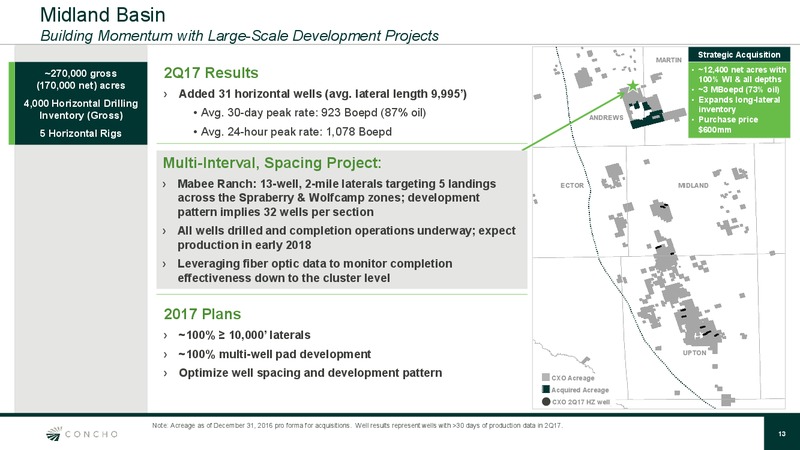The height and width of the screenshot is (450, 800).
Task: Click the 'Acquired Acreage' legend label
Action: pyautogui.click(x=580, y=390)
